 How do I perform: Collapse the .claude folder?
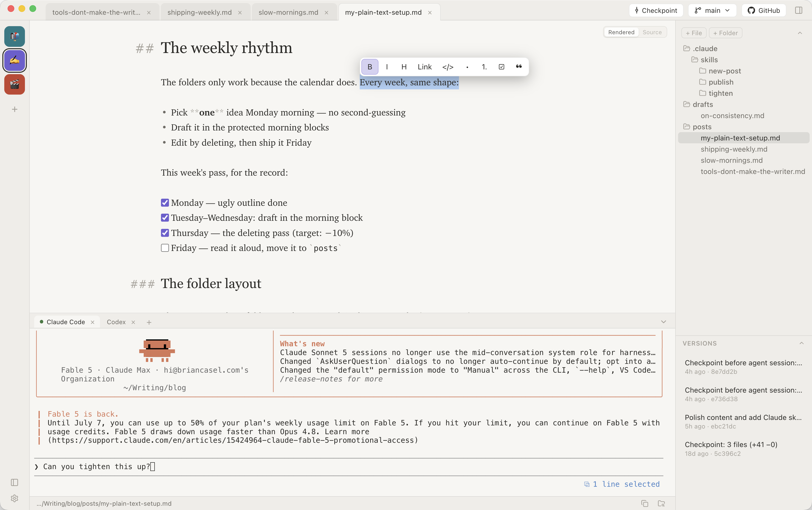pos(701,48)
